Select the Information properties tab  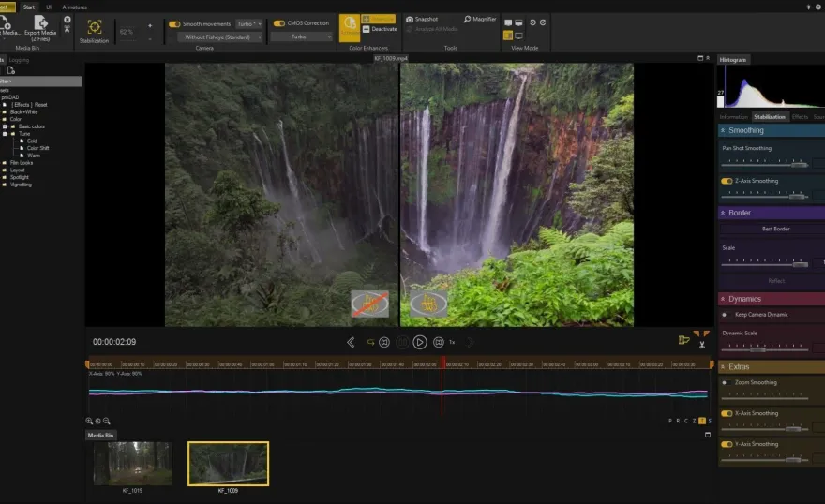[x=733, y=117]
